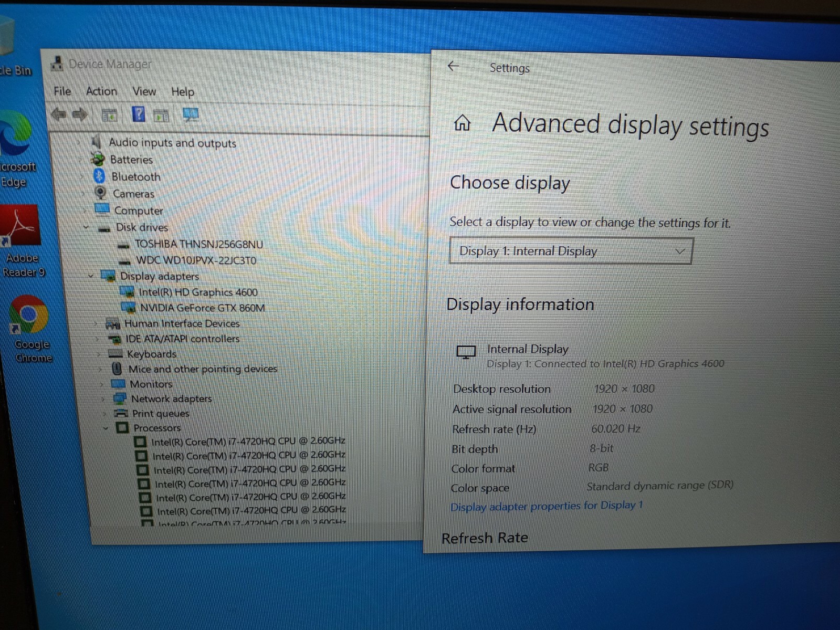Click the Batteries icon in the device tree
The width and height of the screenshot is (840, 630).
[x=98, y=159]
